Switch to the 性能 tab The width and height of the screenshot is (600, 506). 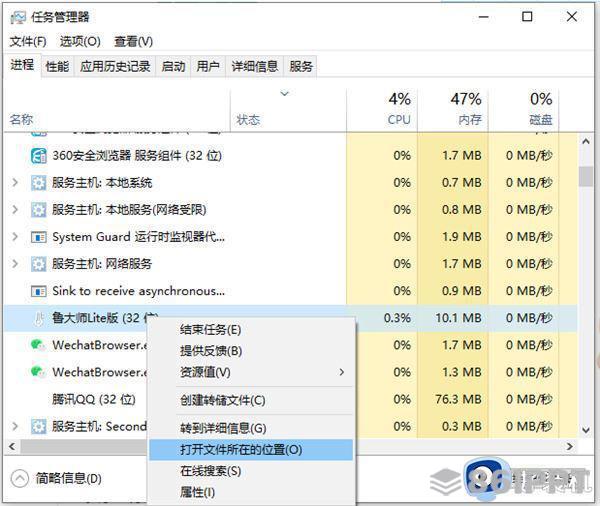coord(57,67)
